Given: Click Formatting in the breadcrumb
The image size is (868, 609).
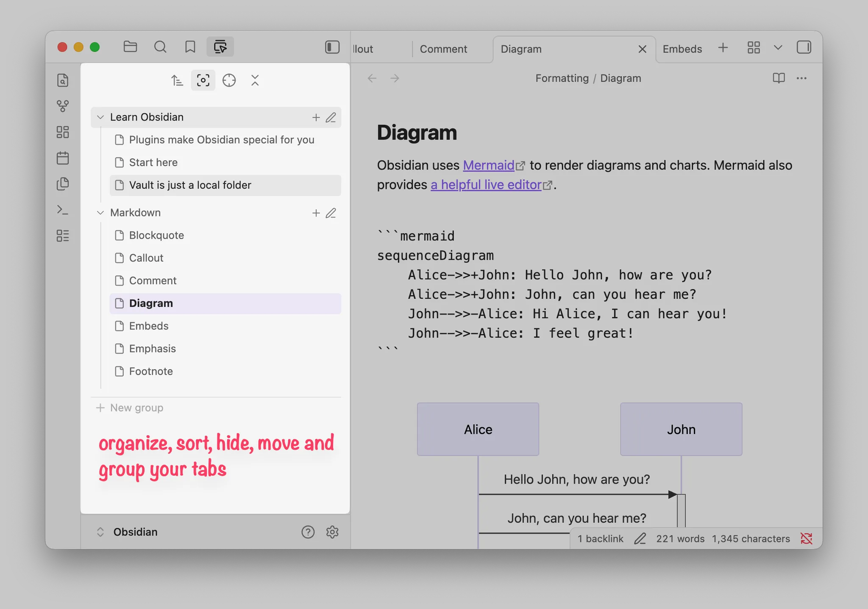Looking at the screenshot, I should pos(562,78).
